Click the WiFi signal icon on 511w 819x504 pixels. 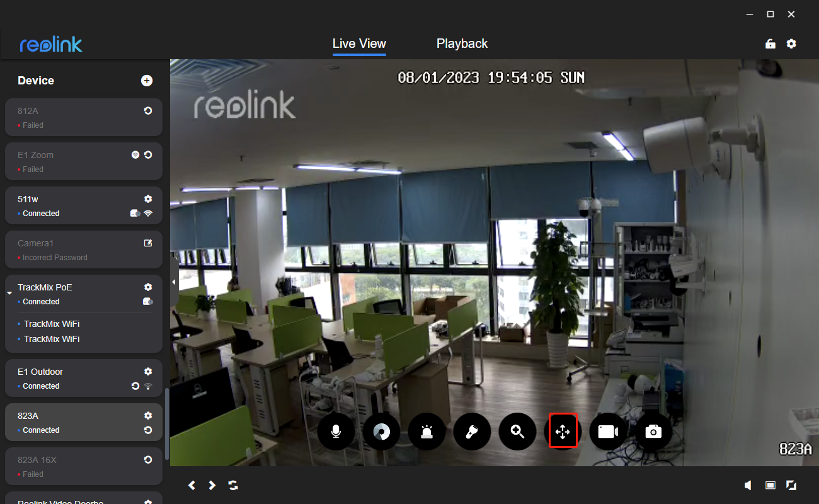[148, 214]
